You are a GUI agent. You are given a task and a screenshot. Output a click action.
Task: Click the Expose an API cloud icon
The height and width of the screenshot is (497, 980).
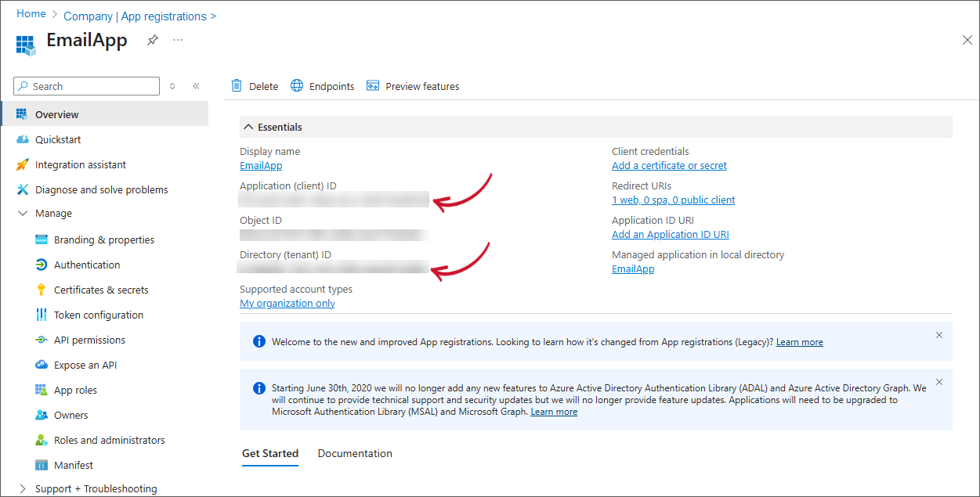[x=42, y=365]
